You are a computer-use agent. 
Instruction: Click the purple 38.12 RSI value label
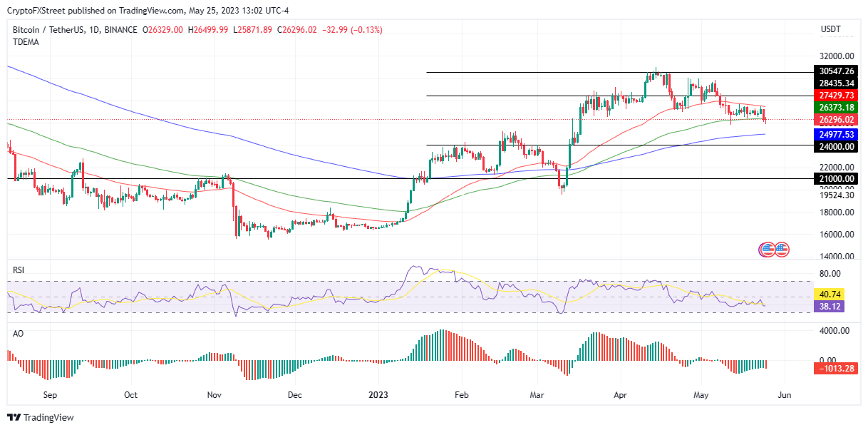pos(830,305)
